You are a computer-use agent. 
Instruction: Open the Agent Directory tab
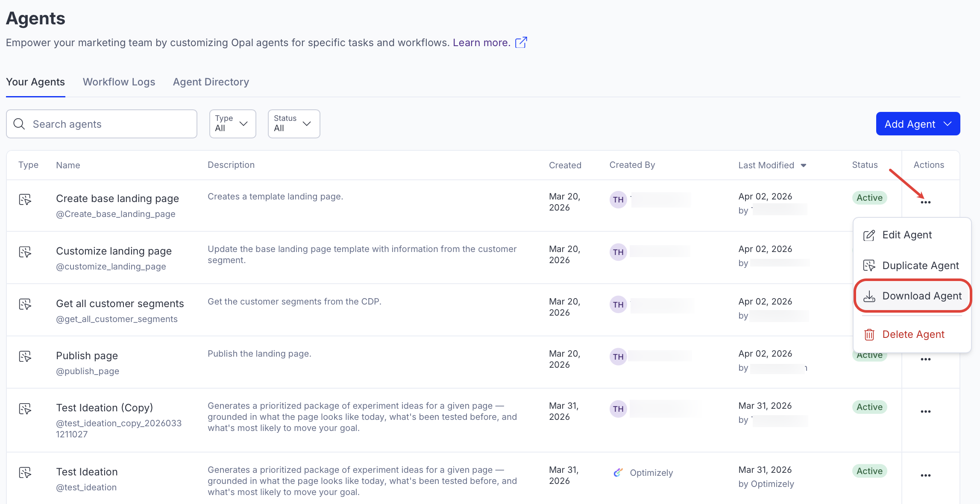(211, 82)
